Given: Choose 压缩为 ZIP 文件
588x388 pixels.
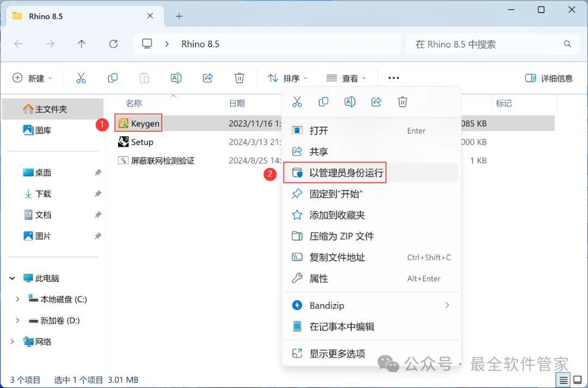Looking at the screenshot, I should [371, 237].
